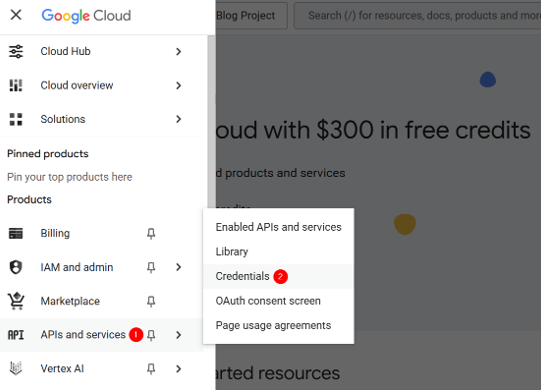Click the Google Cloud logo
The width and height of the screenshot is (541, 390).
[86, 16]
